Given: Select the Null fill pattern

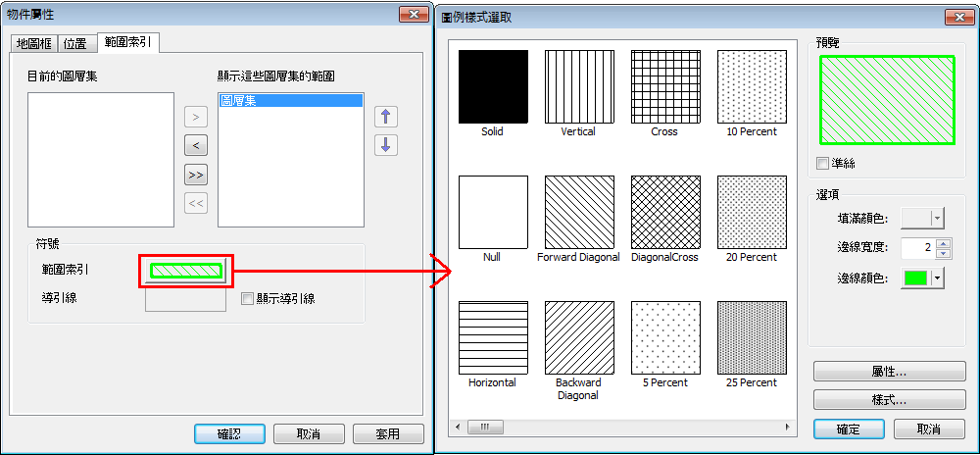Looking at the screenshot, I should coord(493,213).
